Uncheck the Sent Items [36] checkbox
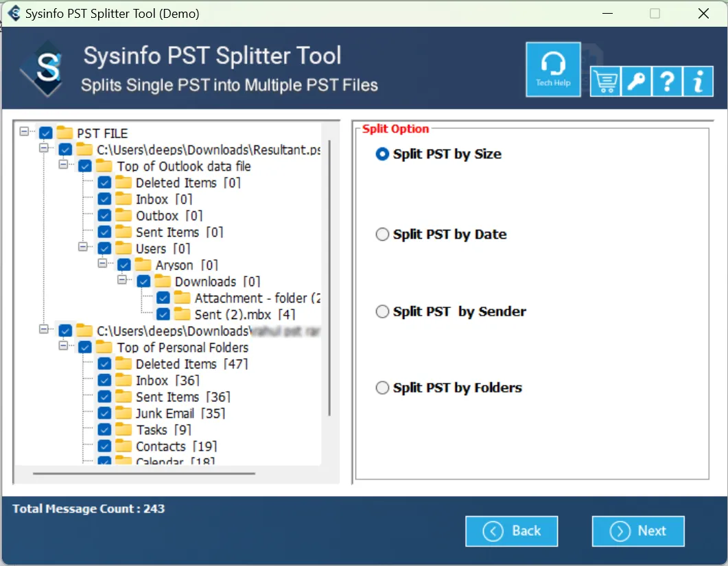The width and height of the screenshot is (728, 566). tap(104, 397)
